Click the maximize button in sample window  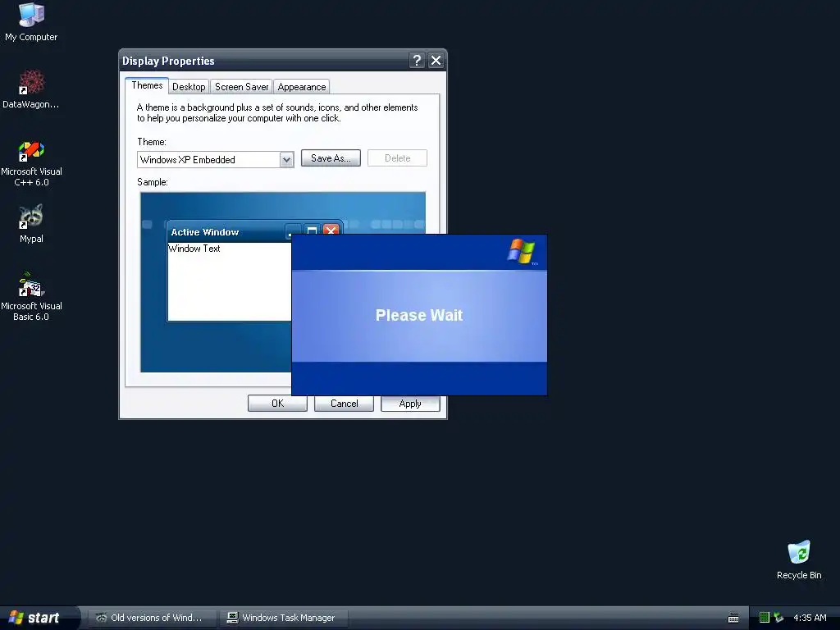(312, 231)
